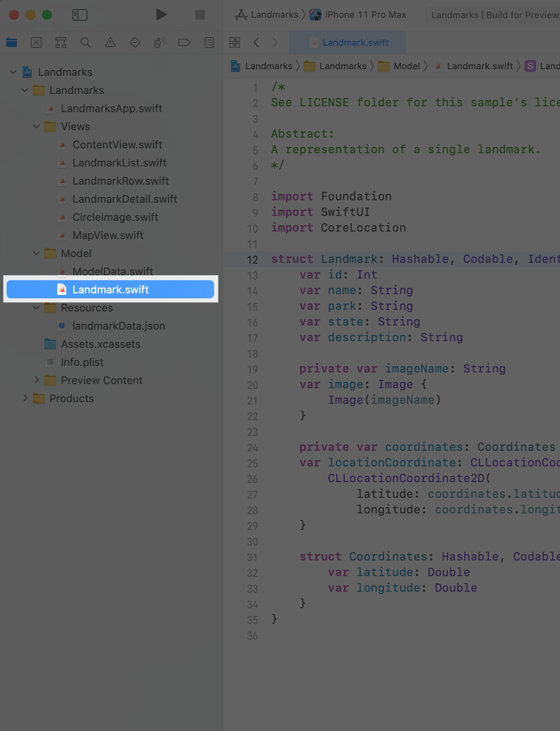The image size is (560, 731).
Task: Expand the Products group
Action: click(x=25, y=398)
